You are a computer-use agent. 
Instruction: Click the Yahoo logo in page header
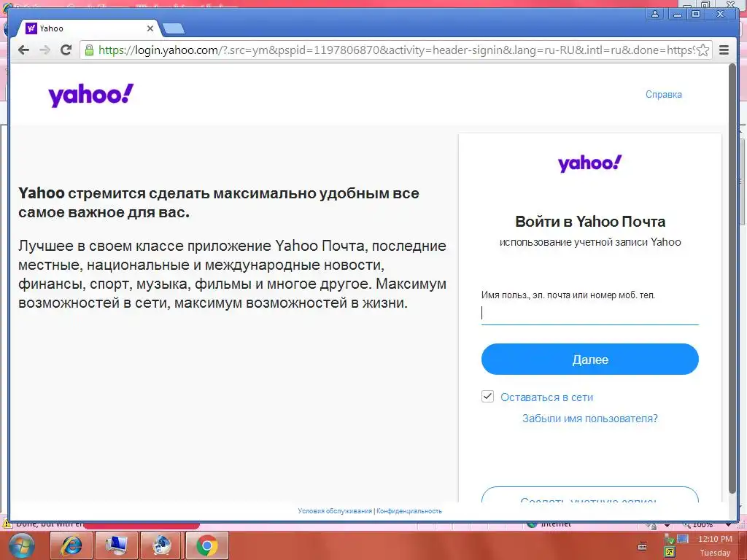click(91, 96)
